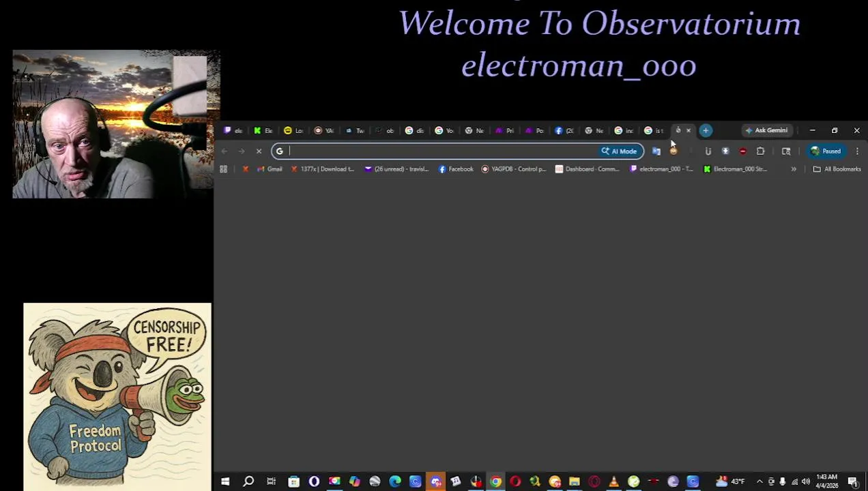Viewport: 868px width, 491px height.
Task: Open the Windows Start menu
Action: click(225, 482)
